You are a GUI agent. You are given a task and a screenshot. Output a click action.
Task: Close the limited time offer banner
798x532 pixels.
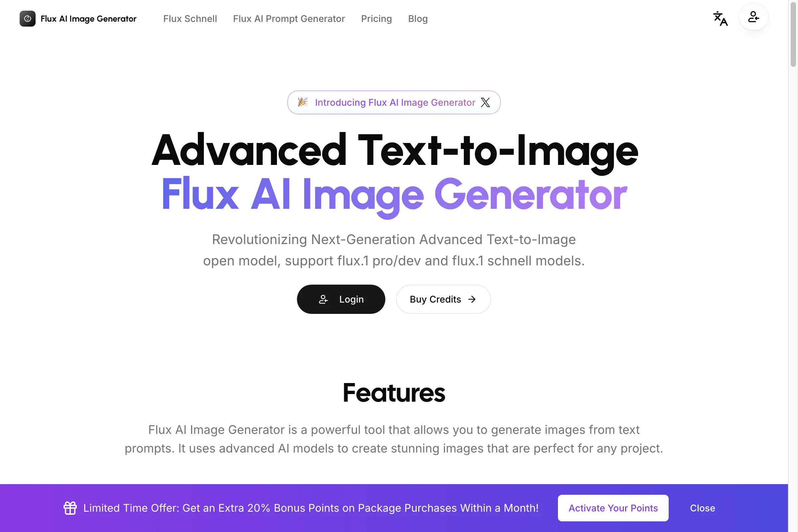coord(702,508)
